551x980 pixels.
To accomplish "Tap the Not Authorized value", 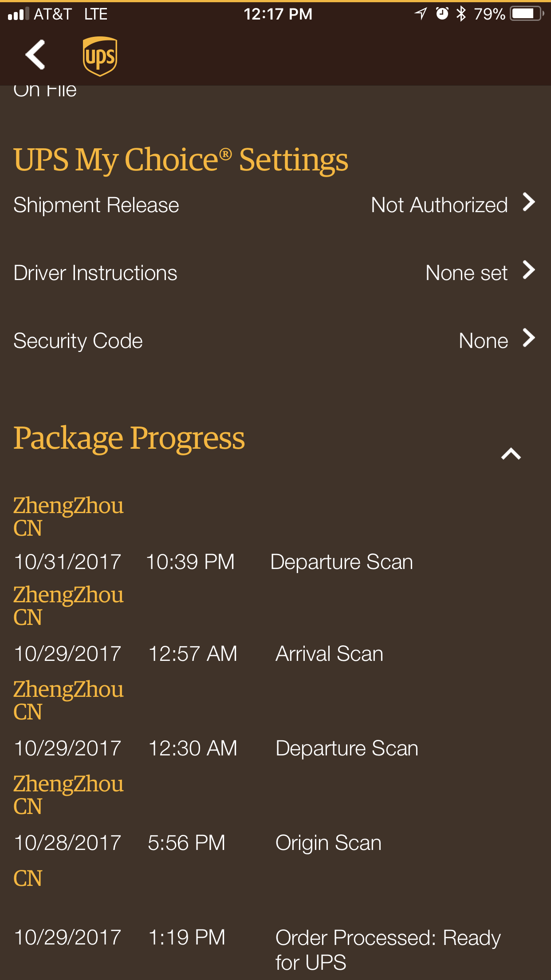I will 439,205.
